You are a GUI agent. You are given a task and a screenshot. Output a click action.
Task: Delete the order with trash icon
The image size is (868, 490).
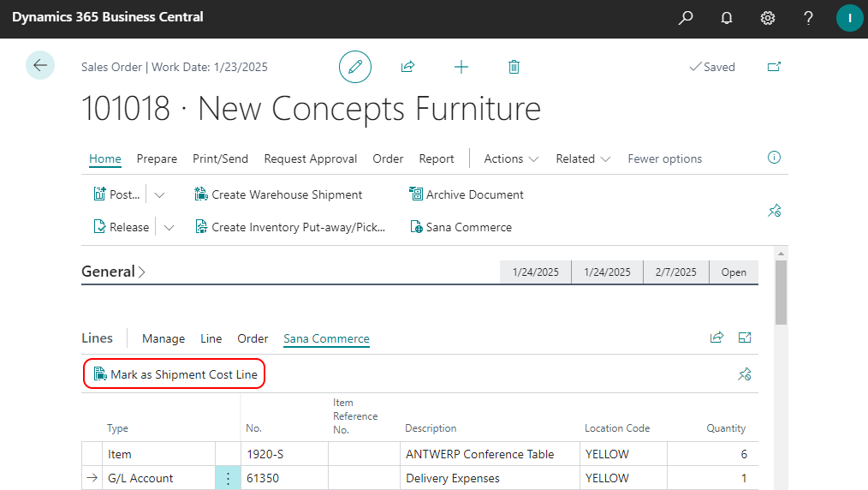514,67
